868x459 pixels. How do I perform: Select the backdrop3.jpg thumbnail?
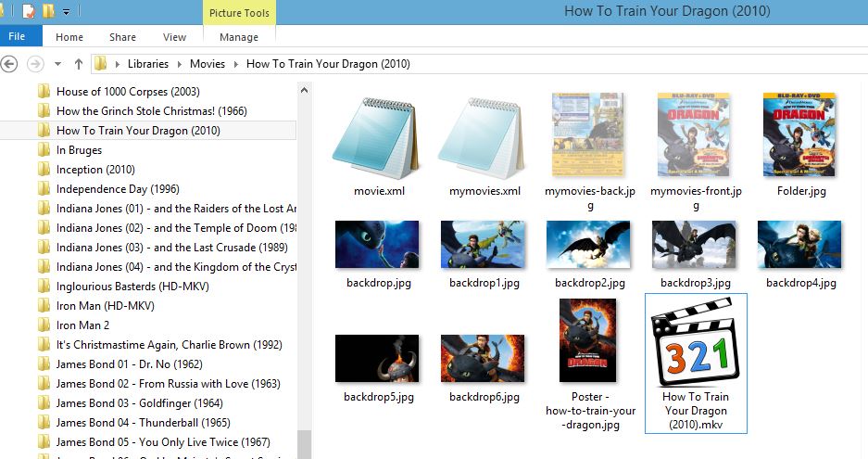coord(694,245)
